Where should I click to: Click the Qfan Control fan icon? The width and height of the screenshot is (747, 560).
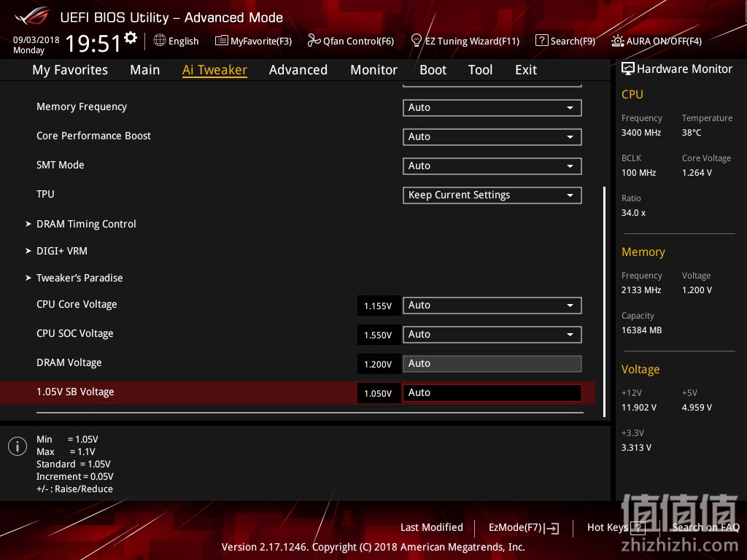[x=314, y=41]
